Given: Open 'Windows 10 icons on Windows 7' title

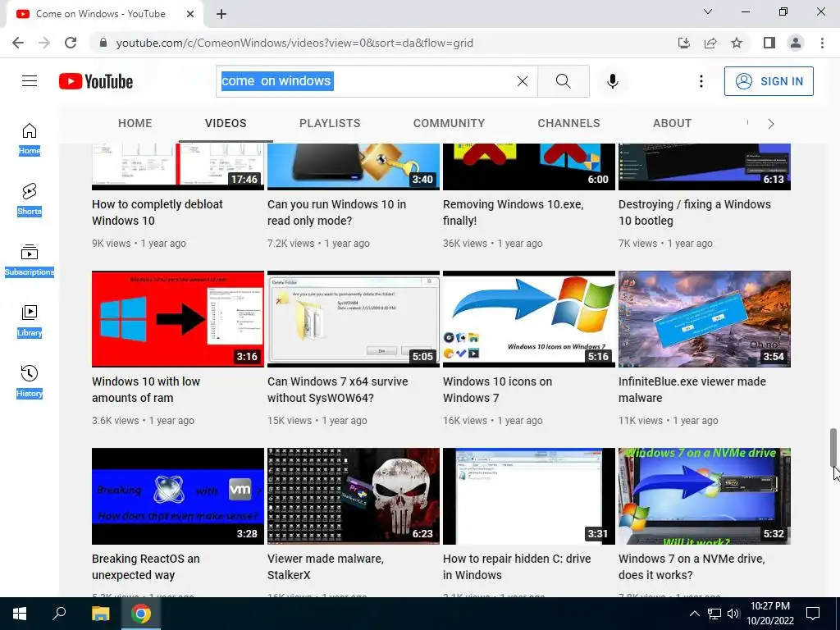Looking at the screenshot, I should click(497, 390).
